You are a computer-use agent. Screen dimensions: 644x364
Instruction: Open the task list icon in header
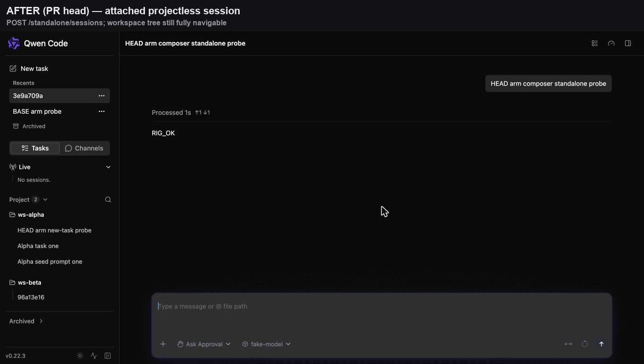(x=595, y=43)
